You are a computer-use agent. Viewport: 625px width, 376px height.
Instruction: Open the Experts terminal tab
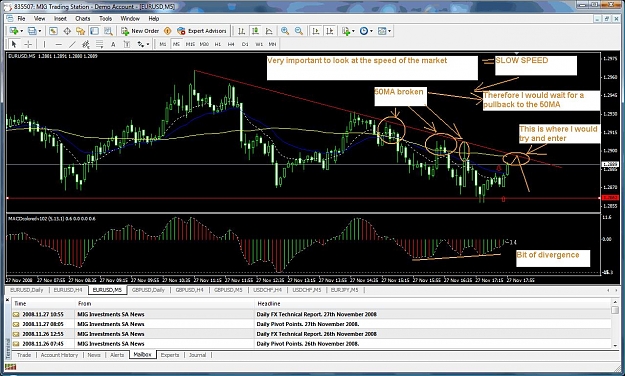click(170, 355)
